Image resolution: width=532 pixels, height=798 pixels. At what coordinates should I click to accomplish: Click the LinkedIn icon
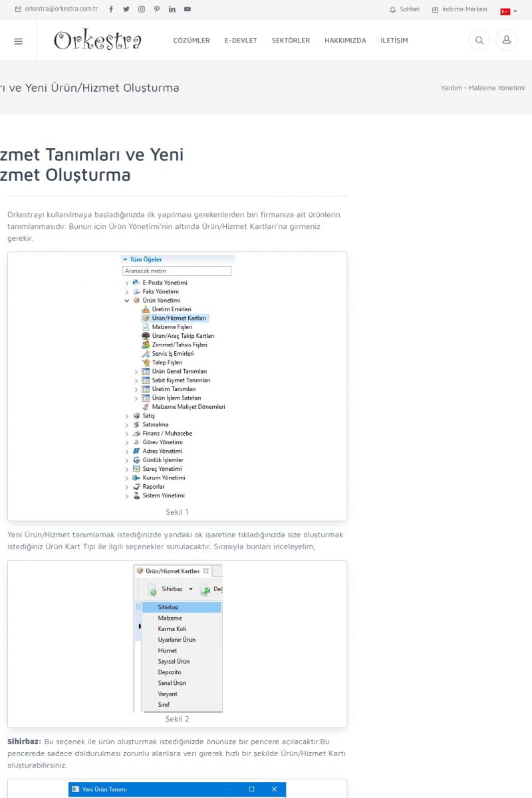tap(172, 9)
